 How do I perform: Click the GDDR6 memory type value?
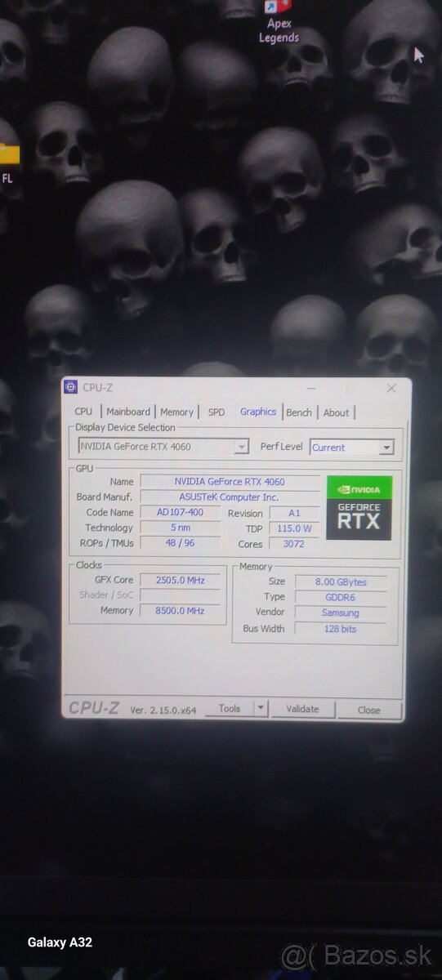340,597
